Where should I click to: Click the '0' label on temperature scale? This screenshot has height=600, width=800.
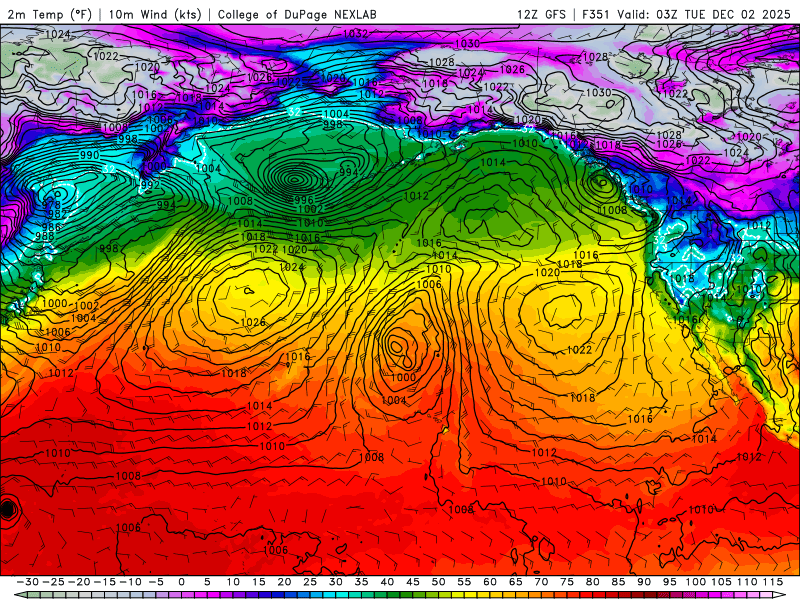point(182,582)
